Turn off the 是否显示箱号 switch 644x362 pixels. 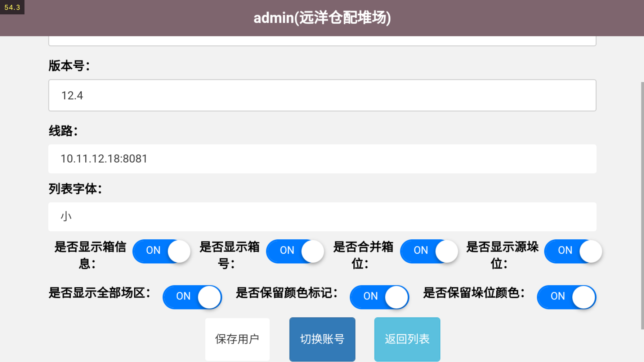pos(295,251)
